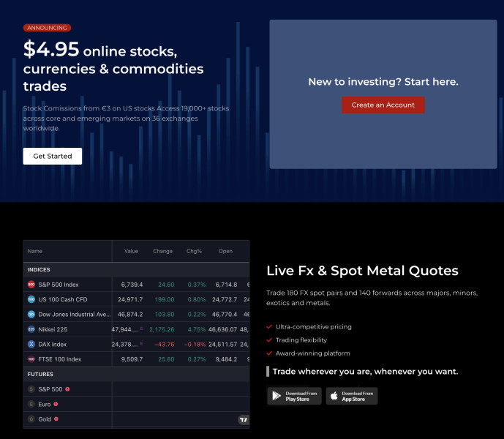The width and height of the screenshot is (504, 439).
Task: Click the Dow Jones Industrial Average icon
Action: pos(31,314)
